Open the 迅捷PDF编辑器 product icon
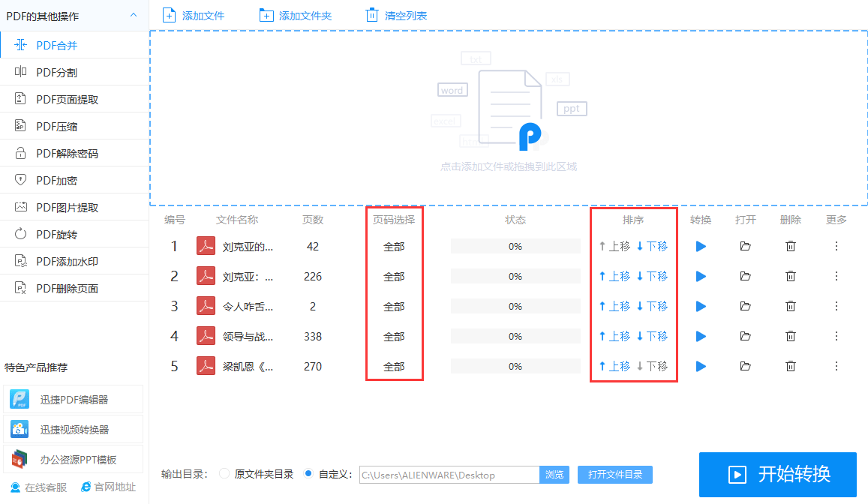The height and width of the screenshot is (504, 868). 20,400
